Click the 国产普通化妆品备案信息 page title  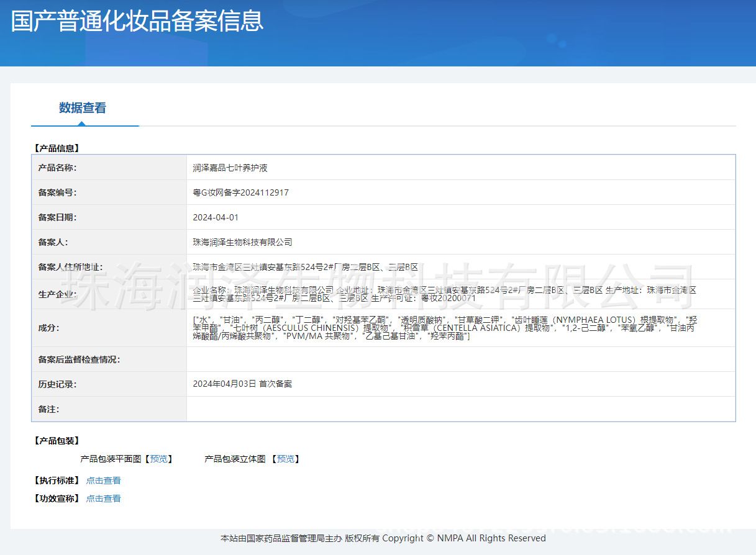pos(137,20)
